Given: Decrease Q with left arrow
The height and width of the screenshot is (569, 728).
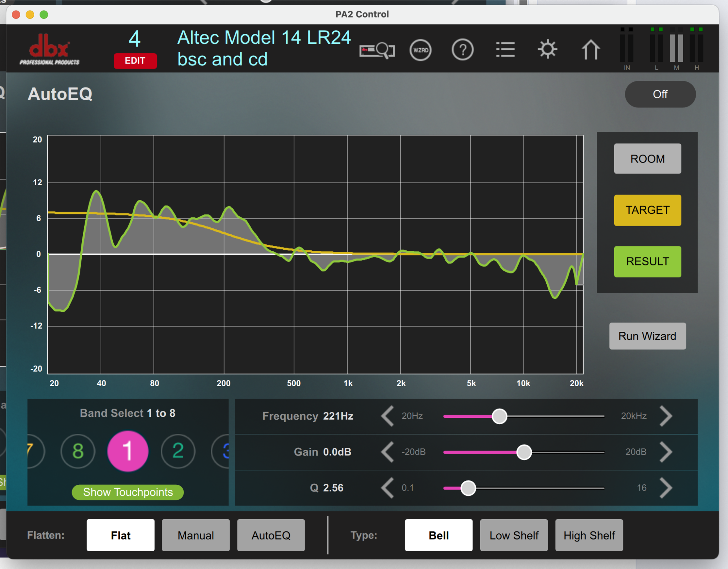Looking at the screenshot, I should (x=387, y=488).
